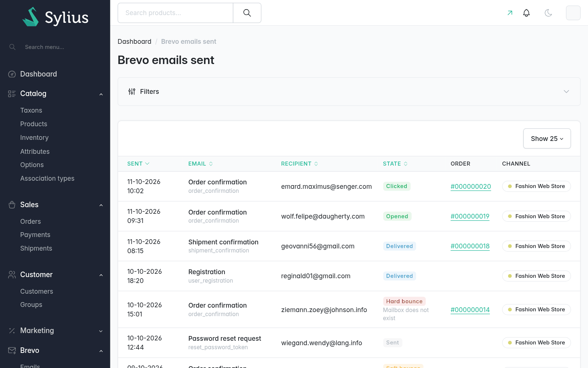Click the Sylius logo

[55, 17]
